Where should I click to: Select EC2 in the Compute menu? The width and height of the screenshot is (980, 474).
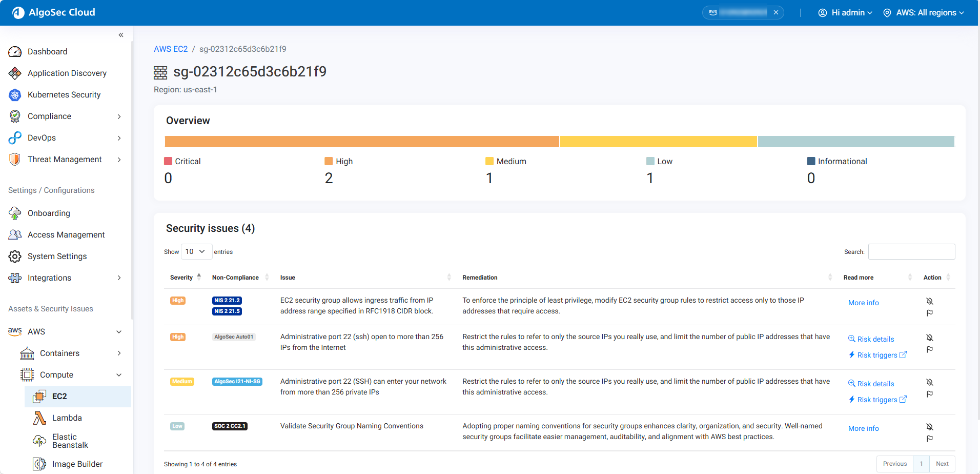coord(59,397)
